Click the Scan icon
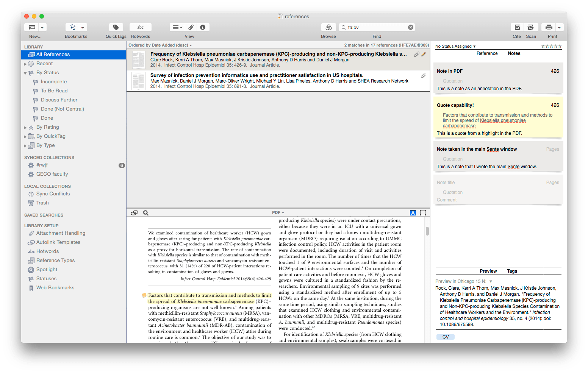The height and width of the screenshot is (373, 588). [531, 27]
